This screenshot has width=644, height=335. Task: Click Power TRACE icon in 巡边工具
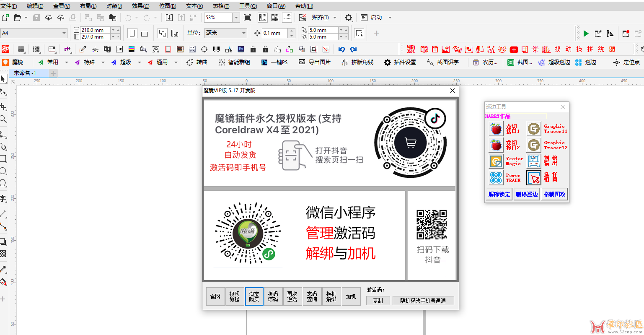point(496,178)
